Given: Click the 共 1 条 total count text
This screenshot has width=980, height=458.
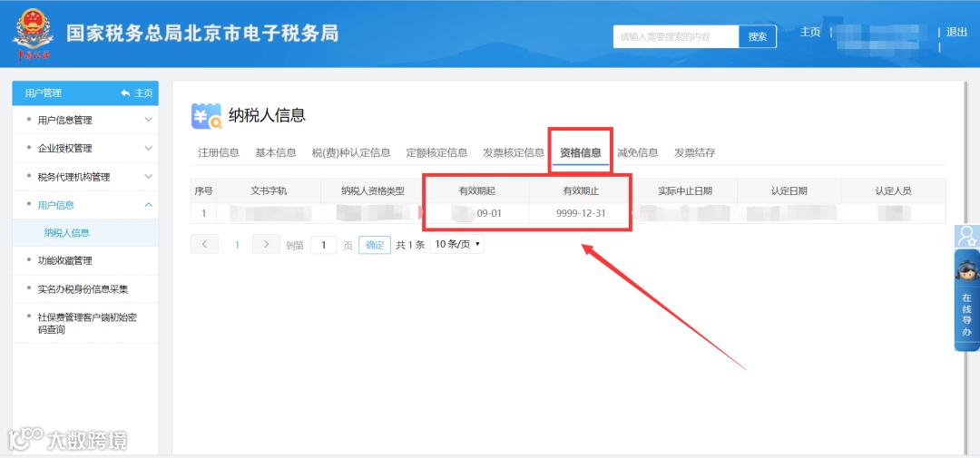Looking at the screenshot, I should (x=410, y=245).
